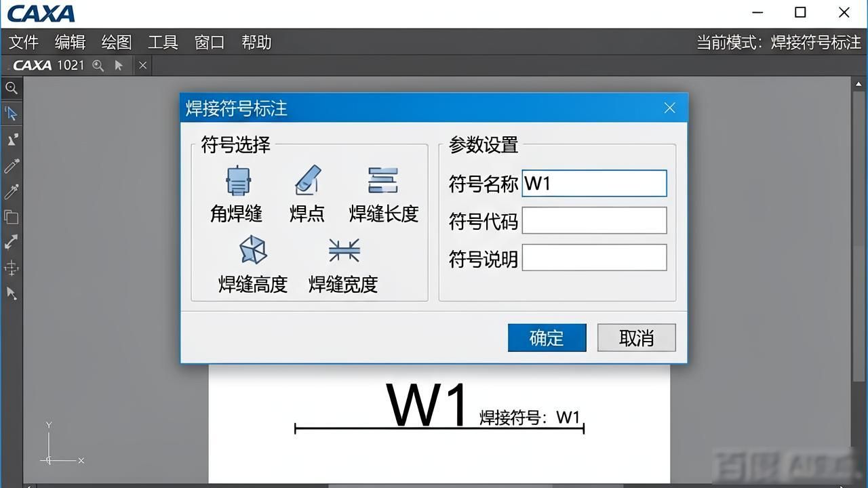Select the first eyedropper tool in sidebar
868x488 pixels.
(12, 166)
